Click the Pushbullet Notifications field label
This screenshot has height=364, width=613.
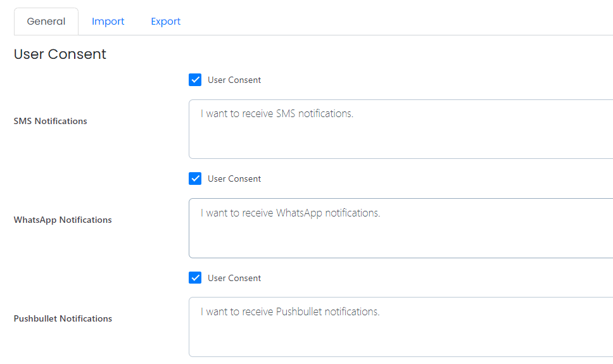(63, 318)
